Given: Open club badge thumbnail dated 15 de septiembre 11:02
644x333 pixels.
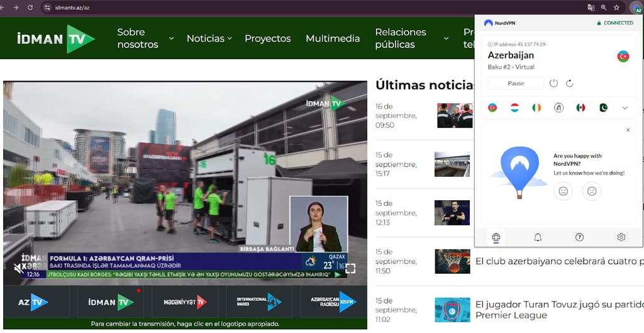Looking at the screenshot, I should click(452, 310).
